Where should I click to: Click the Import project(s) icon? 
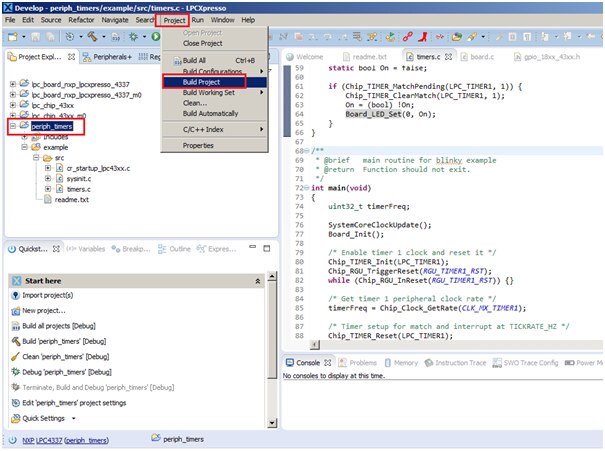(x=14, y=297)
